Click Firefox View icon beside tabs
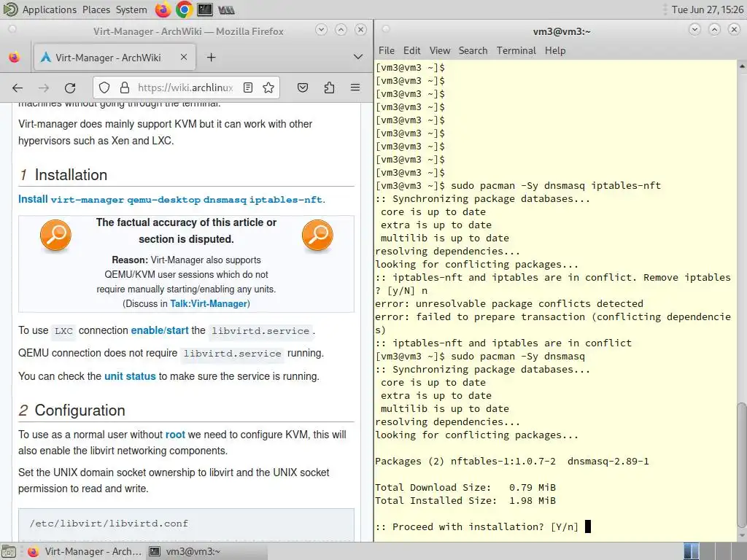Screen dimensions: 747x560 pyautogui.click(x=15, y=58)
